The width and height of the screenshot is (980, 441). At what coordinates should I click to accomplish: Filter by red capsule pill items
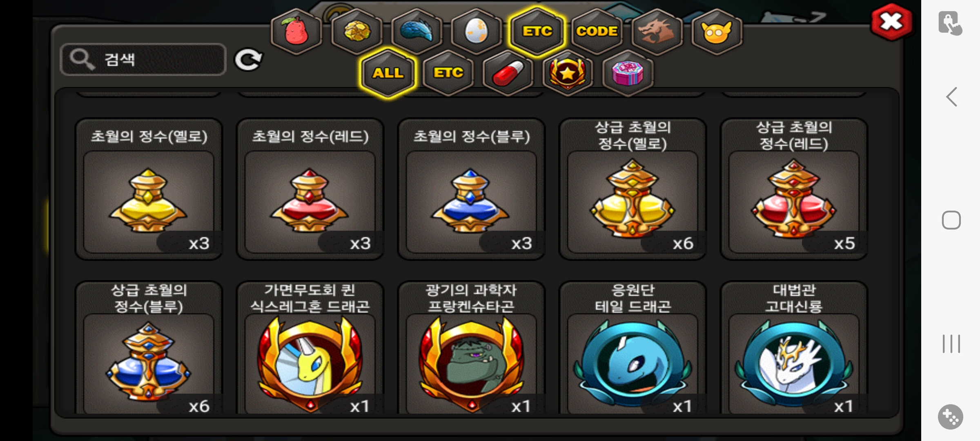tap(508, 73)
